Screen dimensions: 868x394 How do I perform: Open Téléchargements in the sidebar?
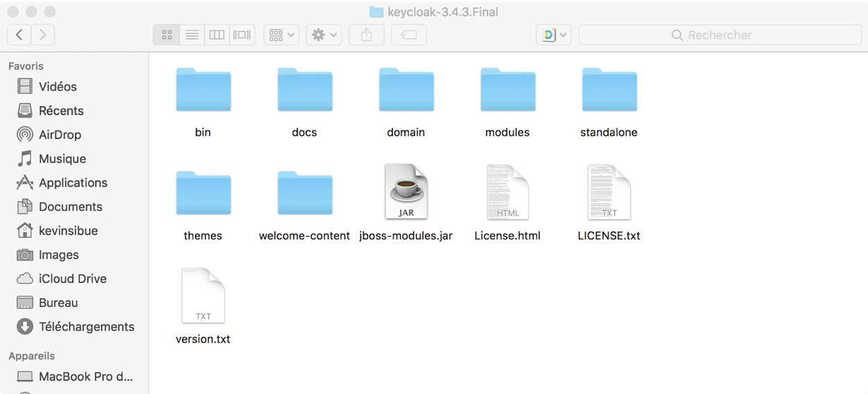[74, 327]
